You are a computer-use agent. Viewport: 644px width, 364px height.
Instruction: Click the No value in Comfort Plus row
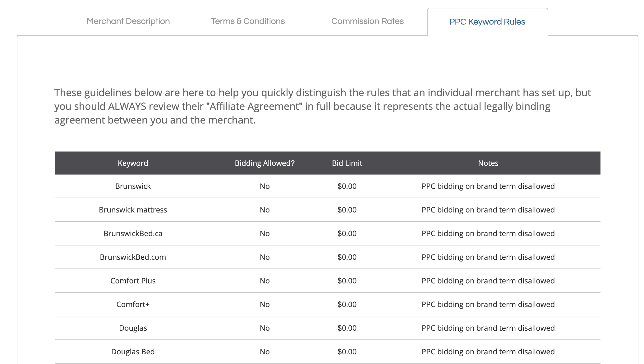tap(264, 281)
